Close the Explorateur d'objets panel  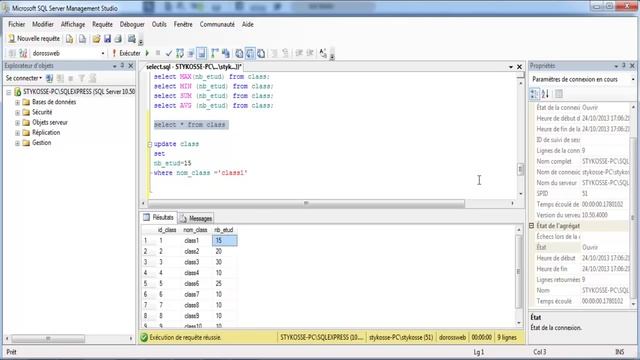[131, 66]
